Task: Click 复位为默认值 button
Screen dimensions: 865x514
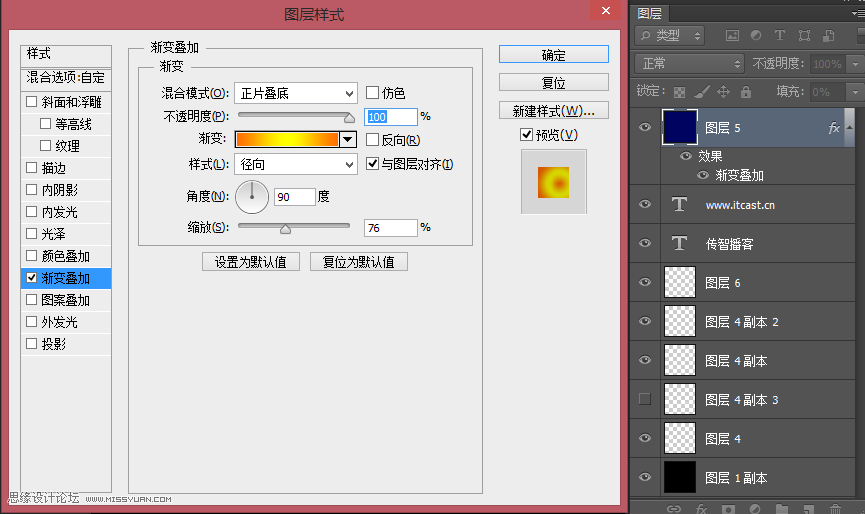Action: coord(359,262)
